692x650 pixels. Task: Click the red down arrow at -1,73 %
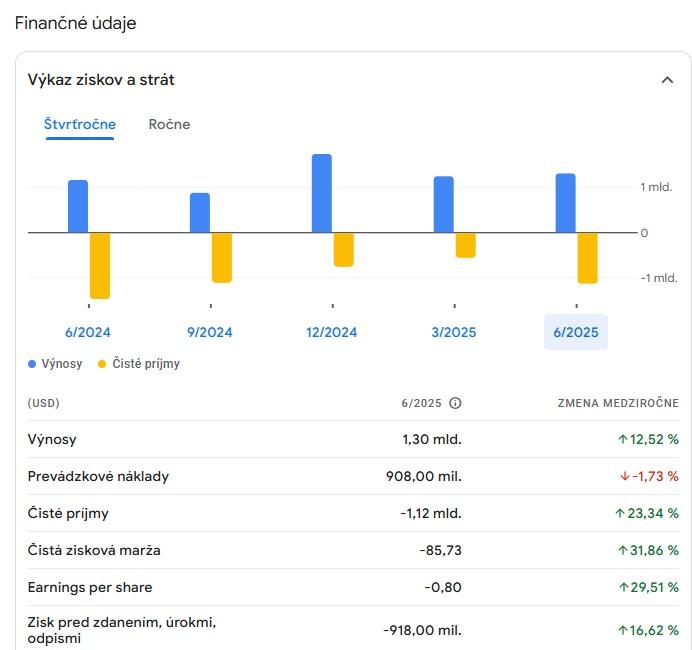coord(625,476)
